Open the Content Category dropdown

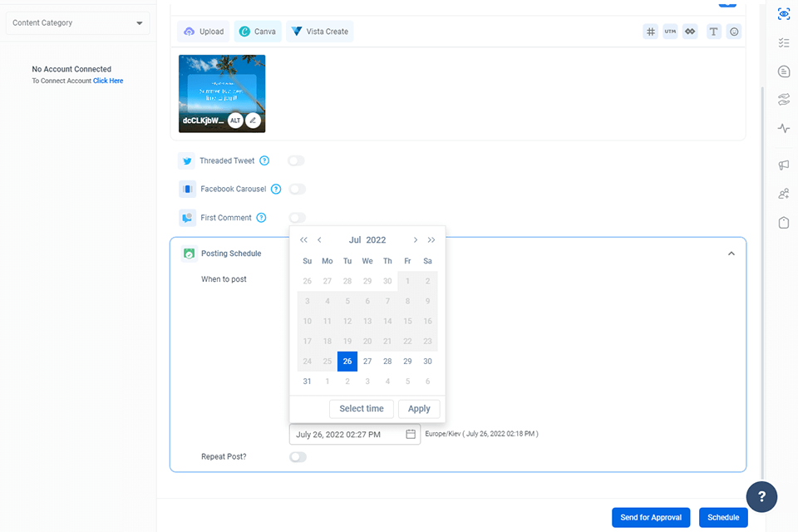[78, 23]
